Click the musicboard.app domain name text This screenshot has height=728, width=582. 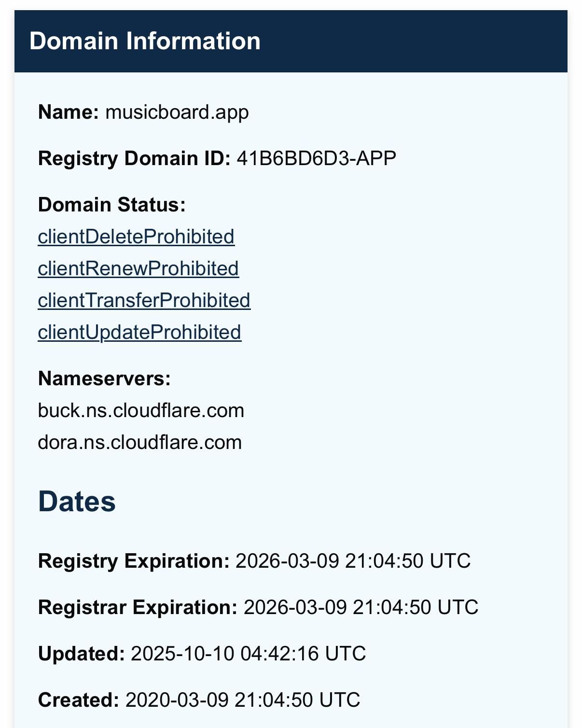pyautogui.click(x=177, y=112)
